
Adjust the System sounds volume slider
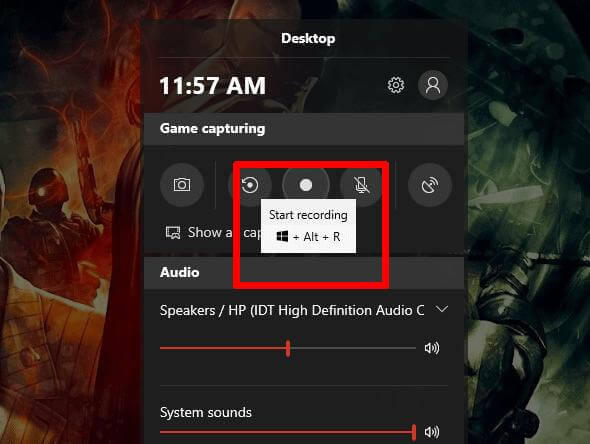coord(288,432)
